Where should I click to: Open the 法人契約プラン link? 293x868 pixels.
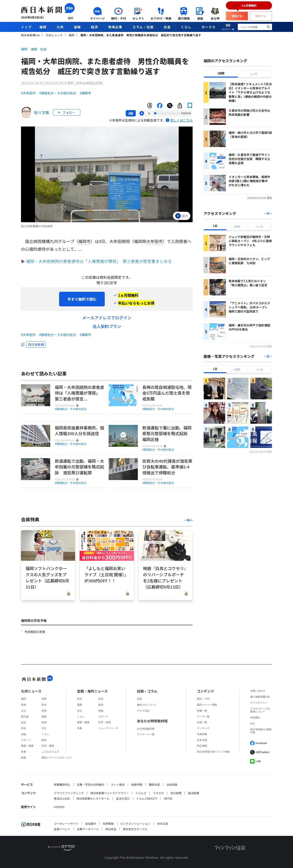coord(107,326)
